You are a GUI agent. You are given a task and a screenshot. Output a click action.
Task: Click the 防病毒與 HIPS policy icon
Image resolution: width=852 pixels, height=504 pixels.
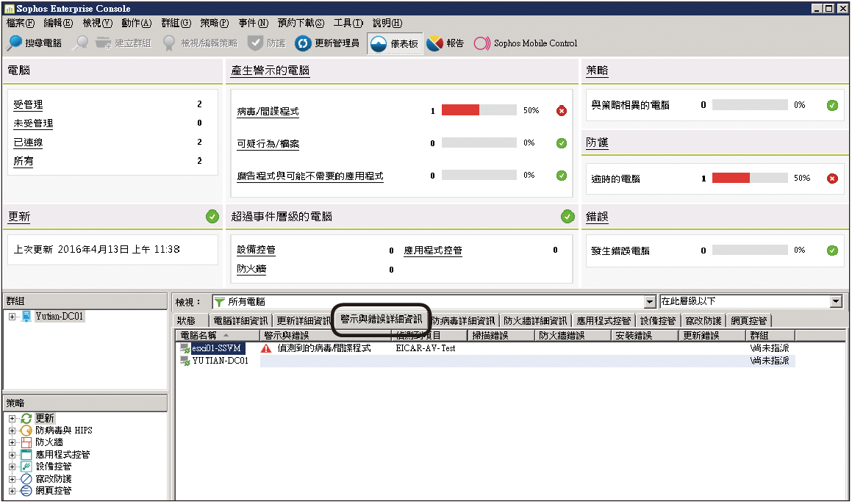click(x=26, y=430)
